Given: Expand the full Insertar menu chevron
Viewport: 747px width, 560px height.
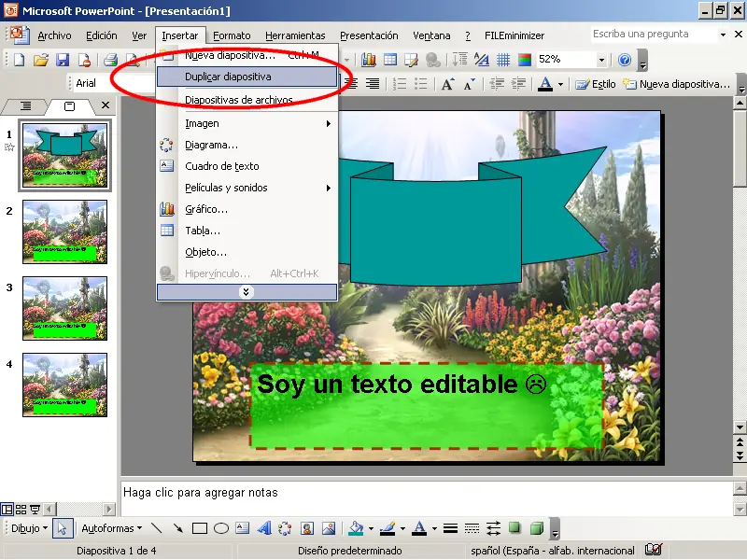Looking at the screenshot, I should click(x=247, y=292).
